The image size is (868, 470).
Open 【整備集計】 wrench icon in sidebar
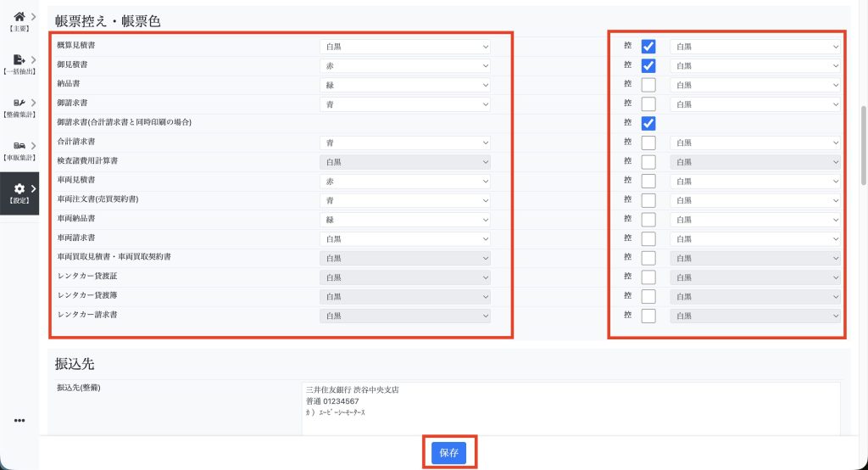(19, 103)
